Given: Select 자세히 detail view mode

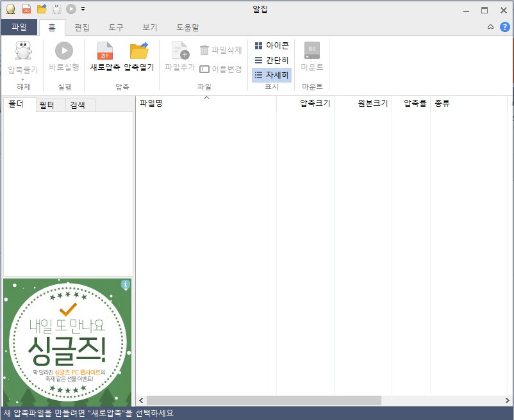Looking at the screenshot, I should point(272,75).
